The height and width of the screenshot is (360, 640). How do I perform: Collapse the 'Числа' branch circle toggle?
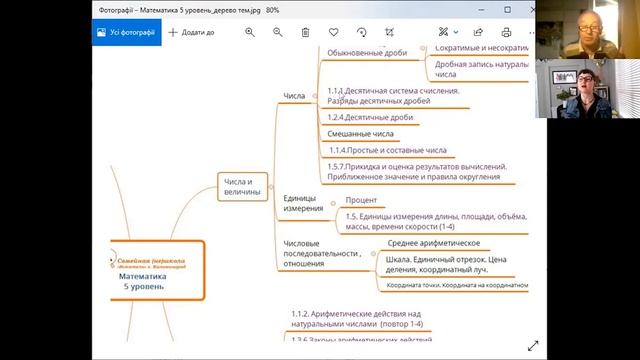tap(315, 96)
